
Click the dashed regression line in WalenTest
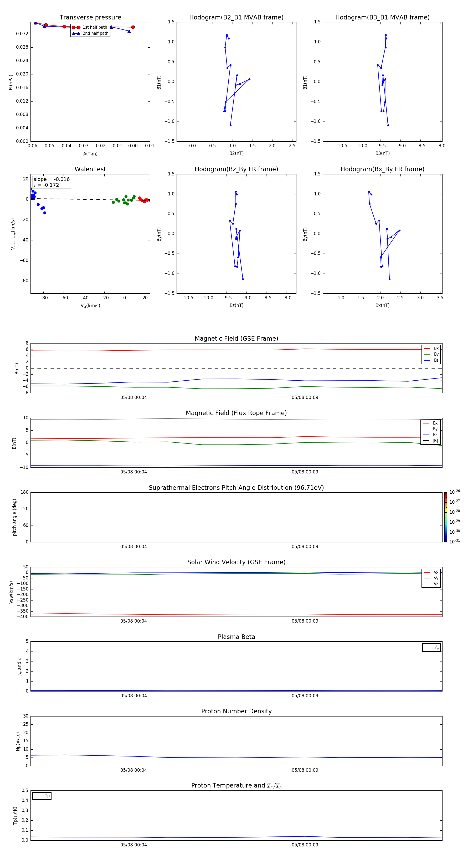click(90, 199)
